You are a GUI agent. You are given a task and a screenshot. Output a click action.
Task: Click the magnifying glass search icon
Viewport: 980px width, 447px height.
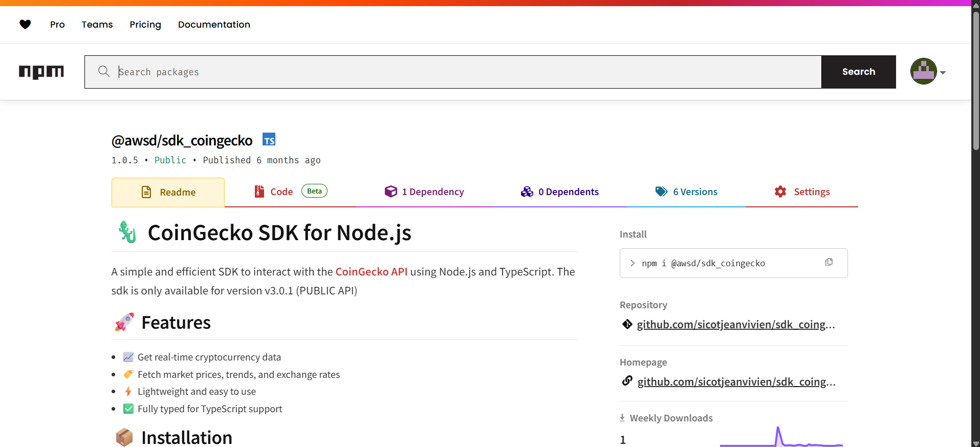pyautogui.click(x=104, y=71)
